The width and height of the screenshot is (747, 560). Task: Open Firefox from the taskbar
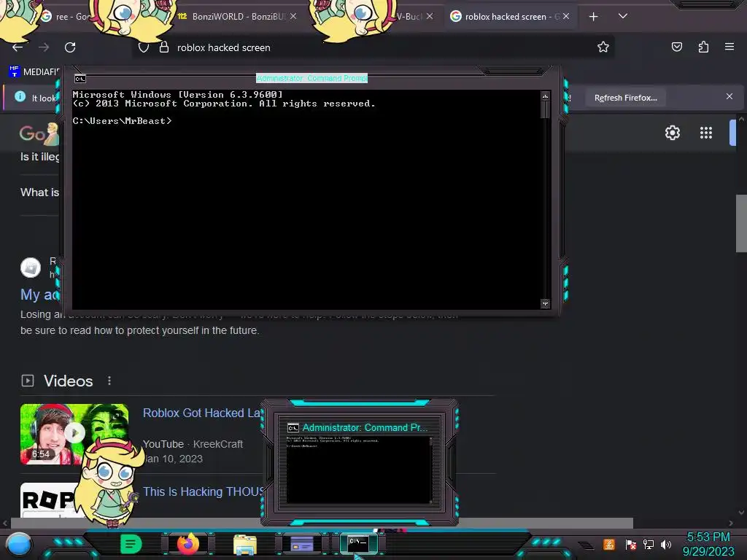tap(187, 544)
